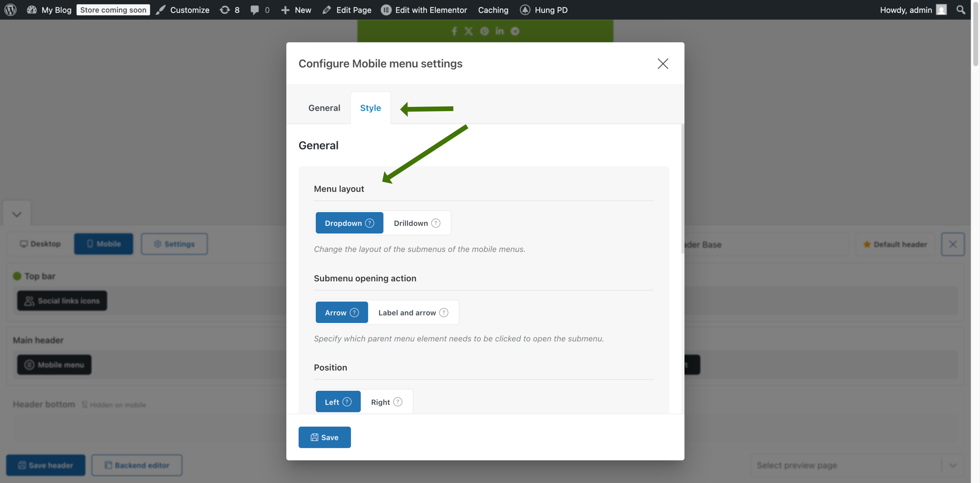Click LinkedIn icon in top bar
This screenshot has width=980, height=483.
[499, 31]
